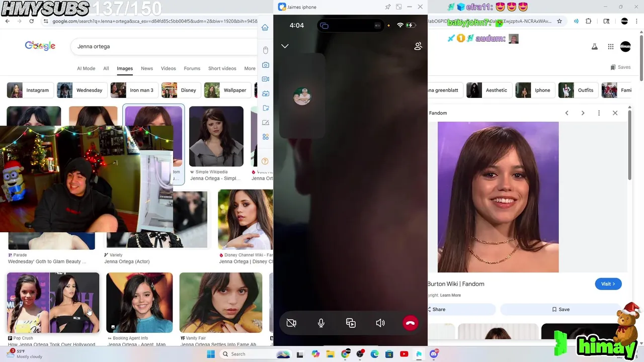The image size is (644, 362).
Task: Open the Learn More copyright link
Action: [450, 295]
